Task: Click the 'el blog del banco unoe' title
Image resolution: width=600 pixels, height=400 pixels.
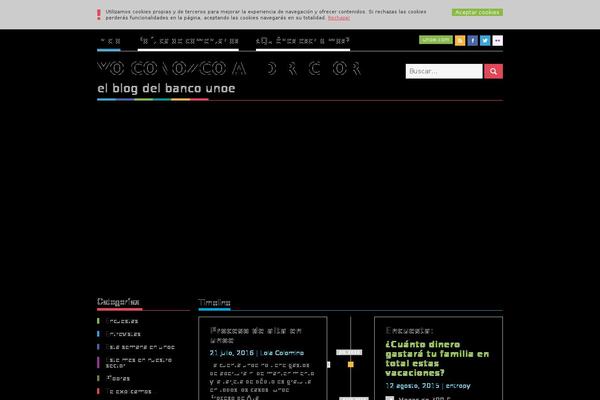Action: (166, 88)
